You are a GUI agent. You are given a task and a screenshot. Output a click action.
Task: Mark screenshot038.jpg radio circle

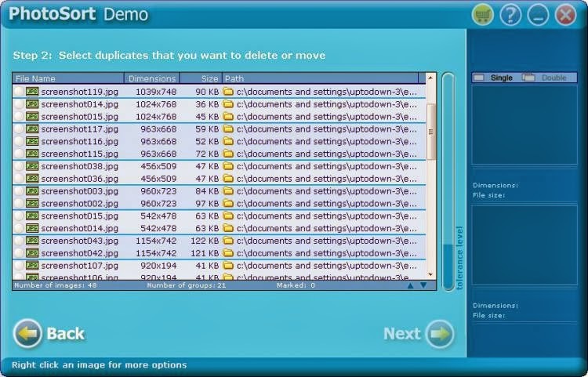[19, 166]
